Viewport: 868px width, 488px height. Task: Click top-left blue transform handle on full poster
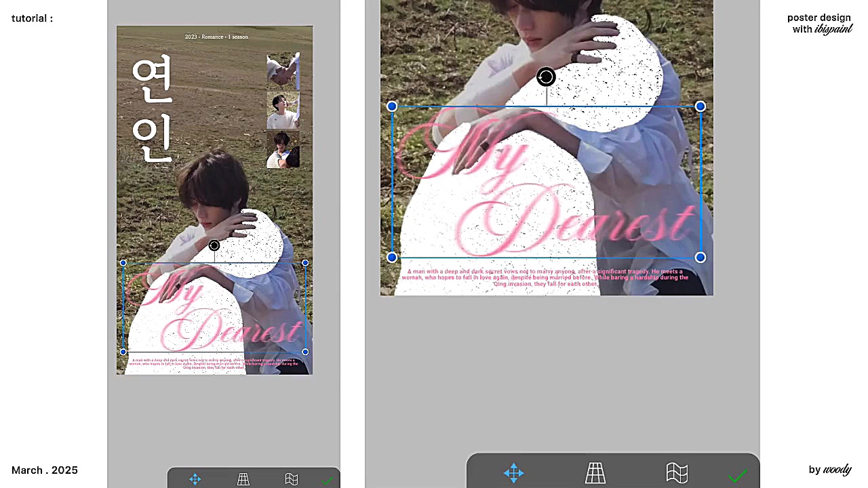pyautogui.click(x=123, y=262)
